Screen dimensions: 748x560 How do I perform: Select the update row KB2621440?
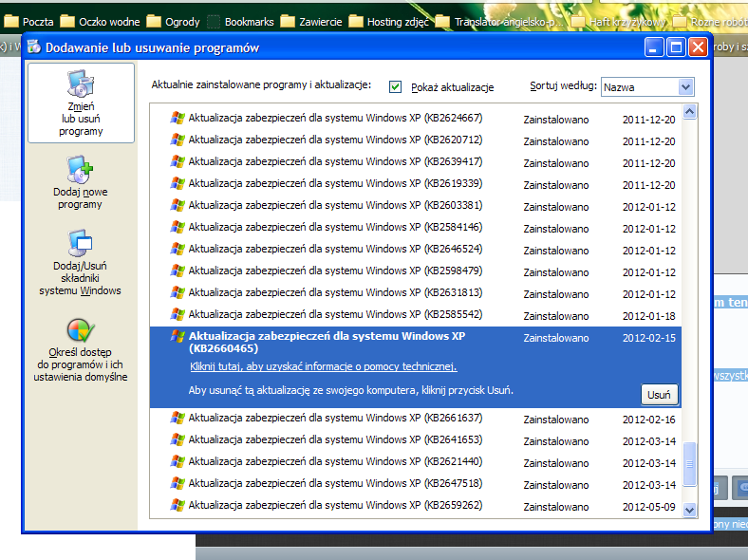tap(416, 462)
